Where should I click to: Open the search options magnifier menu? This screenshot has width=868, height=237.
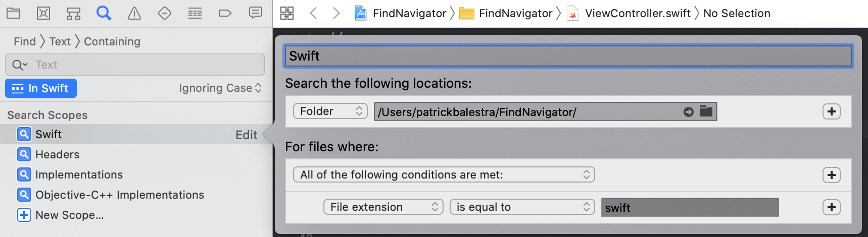click(x=20, y=65)
